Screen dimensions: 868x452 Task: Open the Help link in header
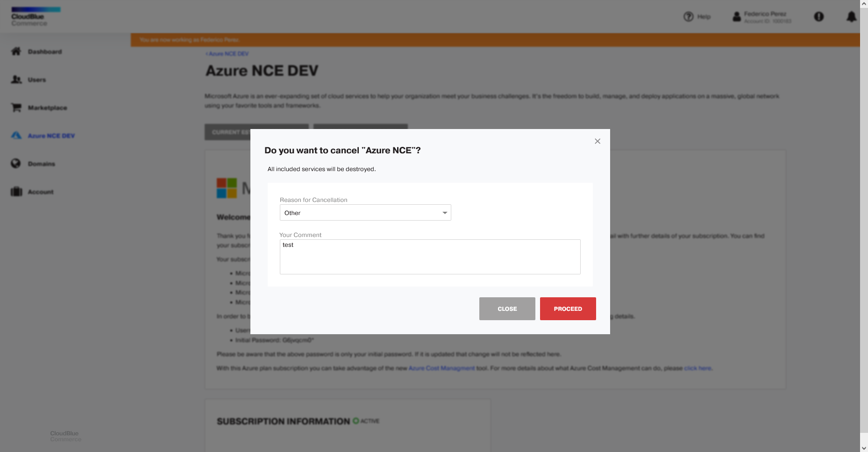704,17
